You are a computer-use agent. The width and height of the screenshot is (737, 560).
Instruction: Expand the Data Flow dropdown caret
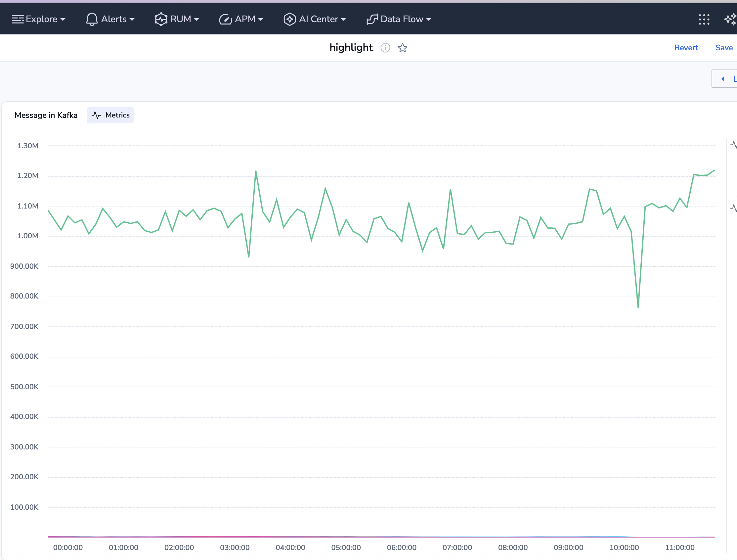429,20
